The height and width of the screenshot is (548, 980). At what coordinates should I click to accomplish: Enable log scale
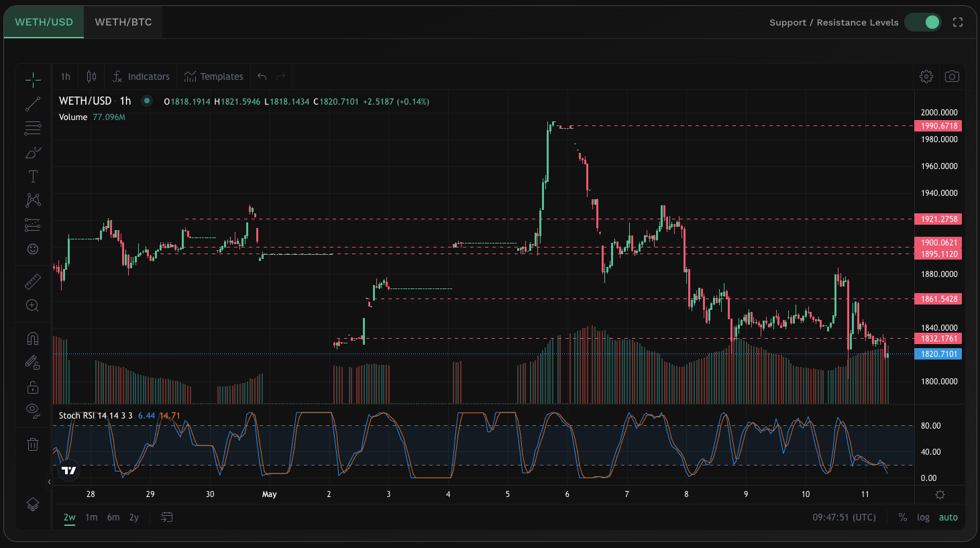click(923, 517)
